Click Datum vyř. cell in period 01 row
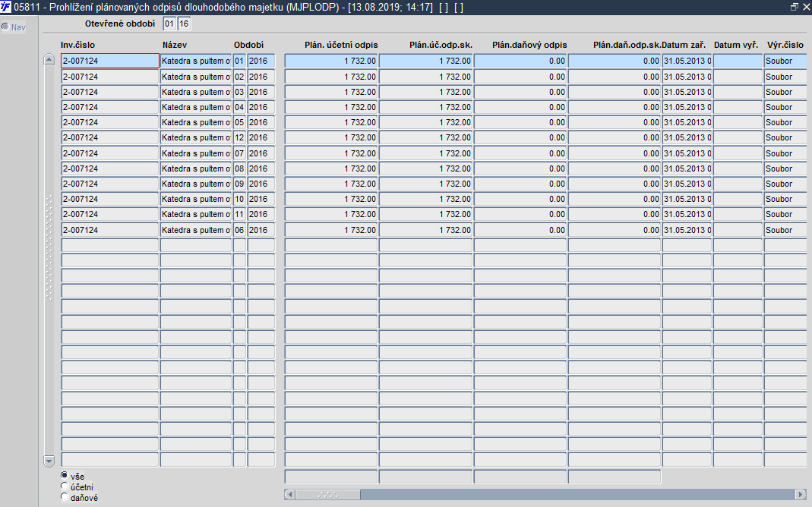The image size is (812, 507). pos(738,61)
